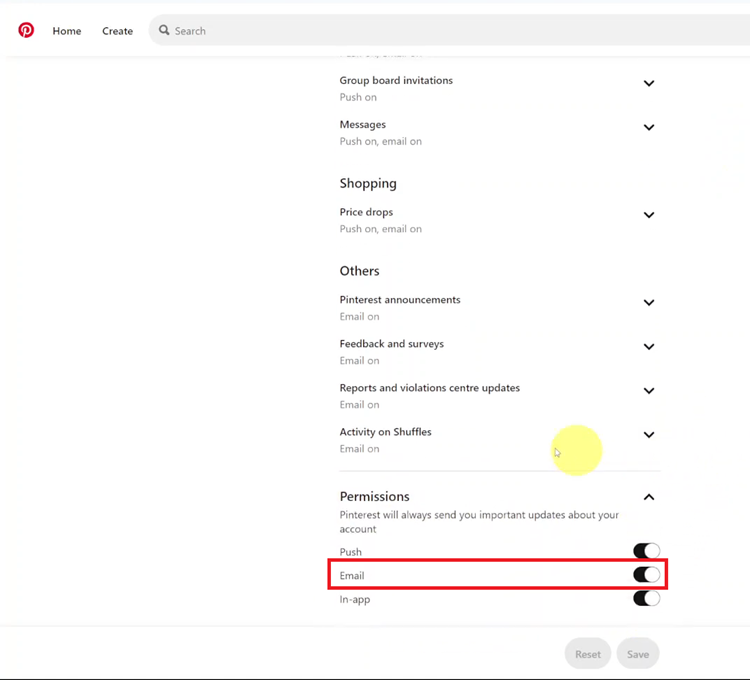The width and height of the screenshot is (750, 680).
Task: Click the Save button
Action: (638, 654)
